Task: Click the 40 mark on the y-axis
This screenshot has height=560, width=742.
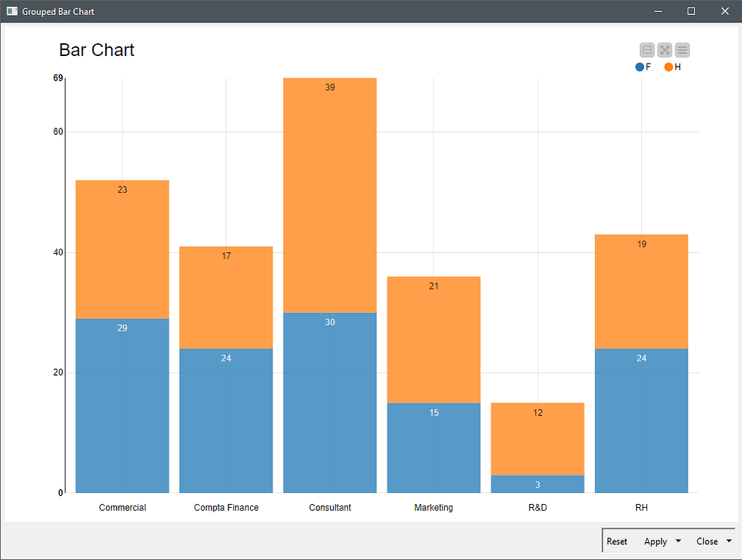Action: pos(58,252)
